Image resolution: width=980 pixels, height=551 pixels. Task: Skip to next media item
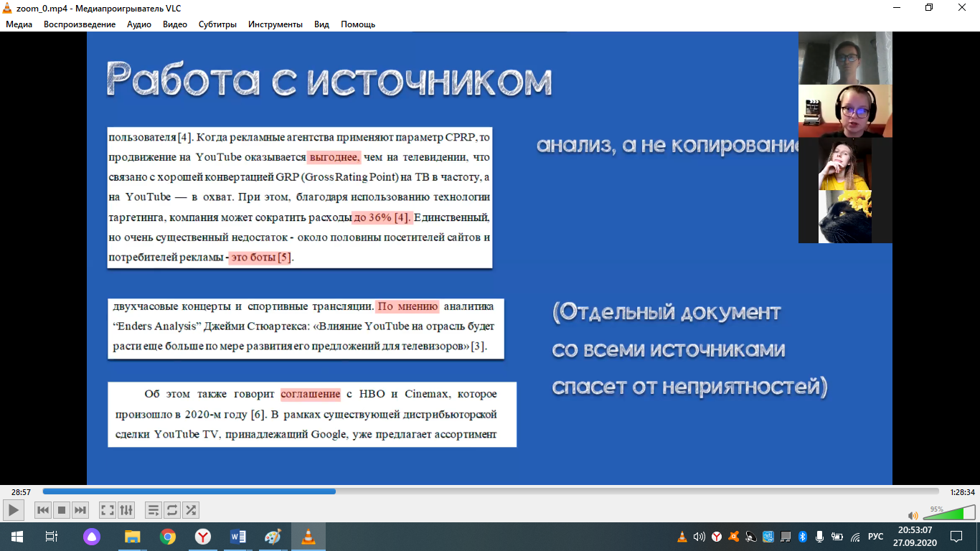[80, 510]
